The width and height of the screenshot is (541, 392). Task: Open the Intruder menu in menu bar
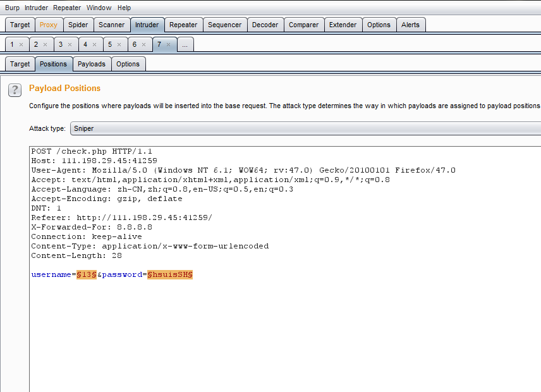click(37, 8)
